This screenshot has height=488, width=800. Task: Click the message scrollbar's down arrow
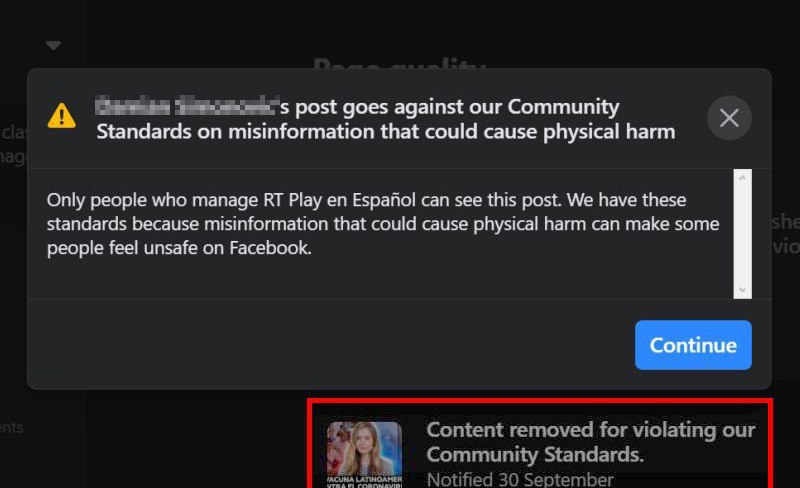point(742,290)
